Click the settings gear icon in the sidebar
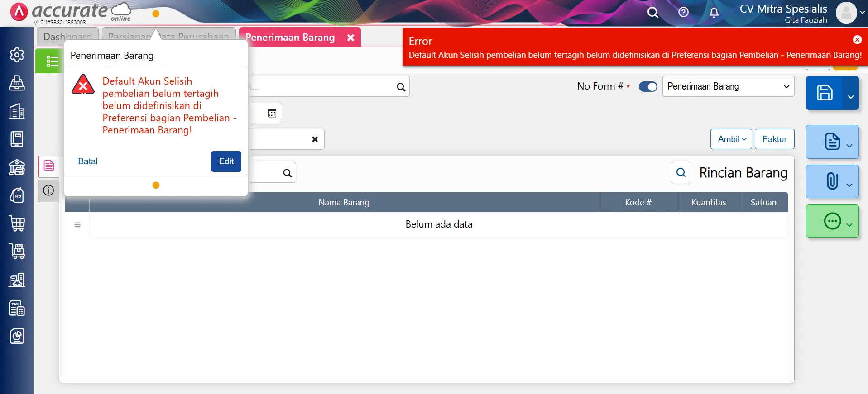This screenshot has height=394, width=868. coord(17,55)
